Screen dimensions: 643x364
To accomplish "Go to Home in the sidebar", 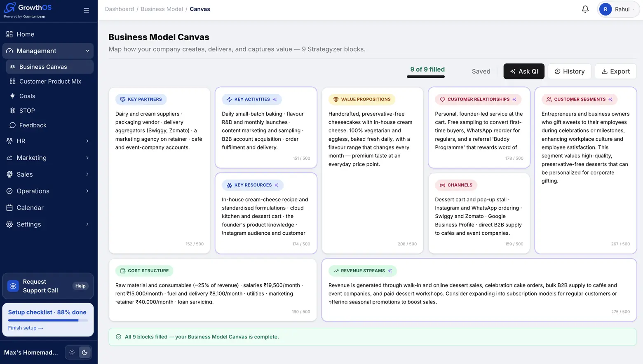I will pyautogui.click(x=48, y=34).
